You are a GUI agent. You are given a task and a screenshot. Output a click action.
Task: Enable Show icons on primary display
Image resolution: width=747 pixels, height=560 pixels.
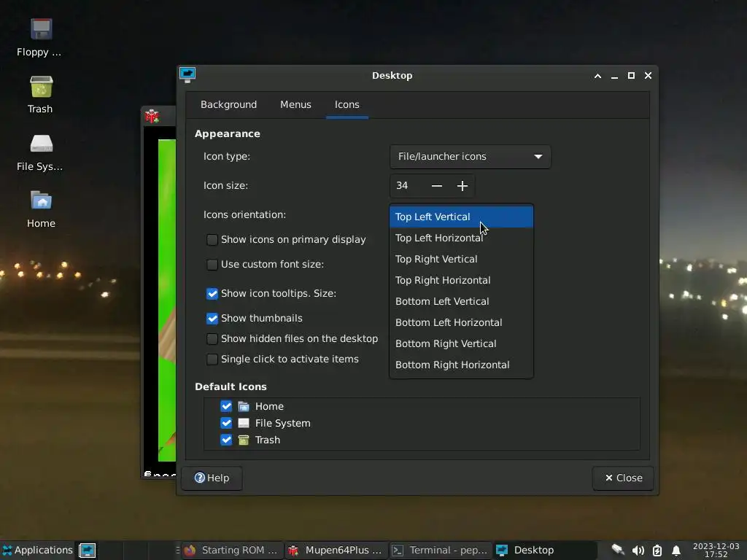pos(212,239)
